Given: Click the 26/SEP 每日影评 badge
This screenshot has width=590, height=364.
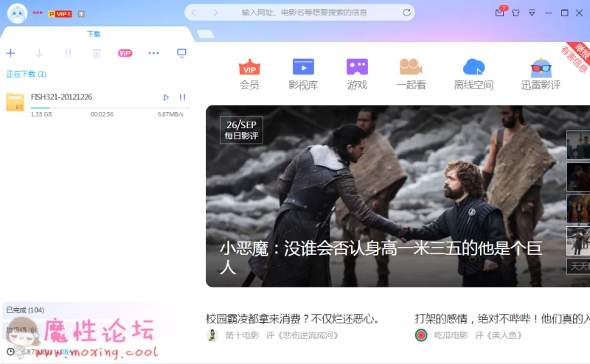Looking at the screenshot, I should 241,130.
